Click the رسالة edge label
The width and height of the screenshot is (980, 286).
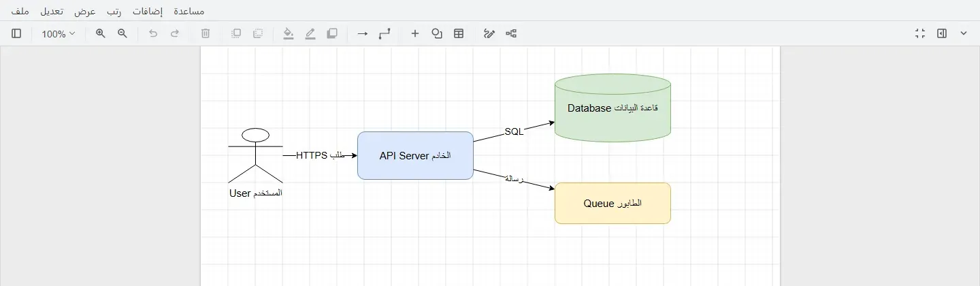tap(514, 178)
